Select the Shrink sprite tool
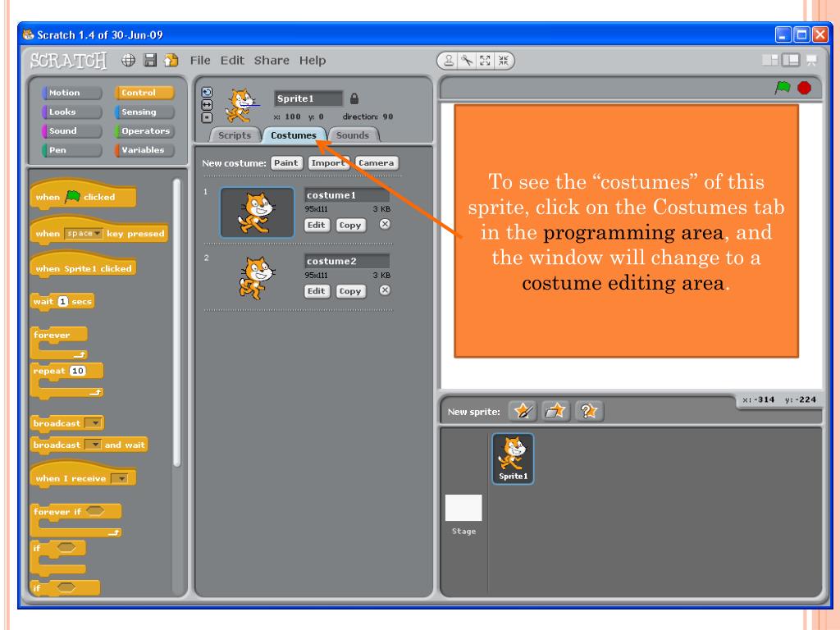Image resolution: width=840 pixels, height=630 pixels. (503, 61)
